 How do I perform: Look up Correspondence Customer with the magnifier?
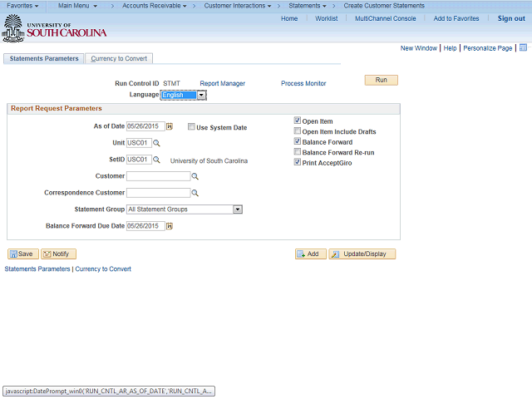195,193
